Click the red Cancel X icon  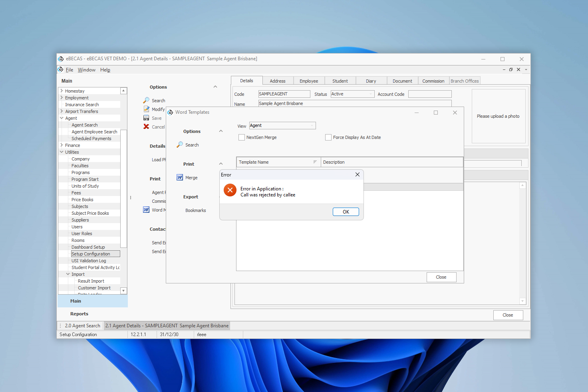point(146,127)
